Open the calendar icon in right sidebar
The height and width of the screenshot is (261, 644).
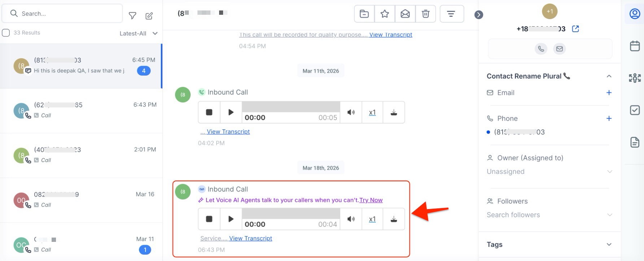pos(635,46)
